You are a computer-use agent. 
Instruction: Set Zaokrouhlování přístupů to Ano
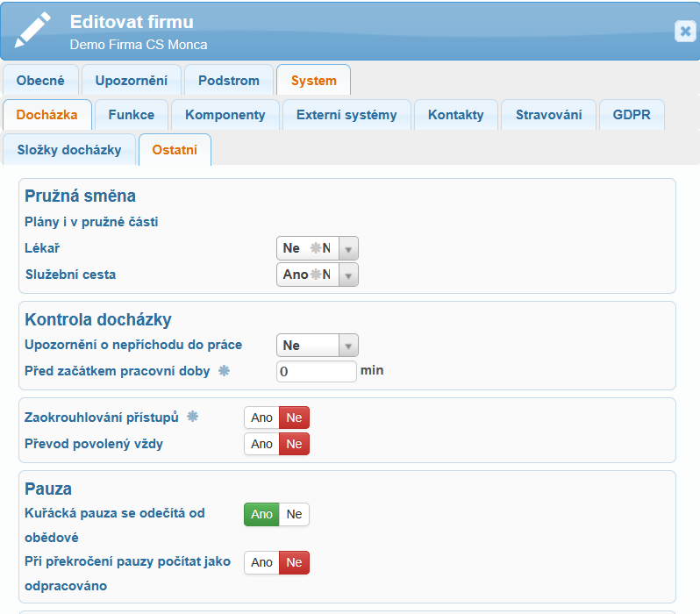[x=261, y=418]
